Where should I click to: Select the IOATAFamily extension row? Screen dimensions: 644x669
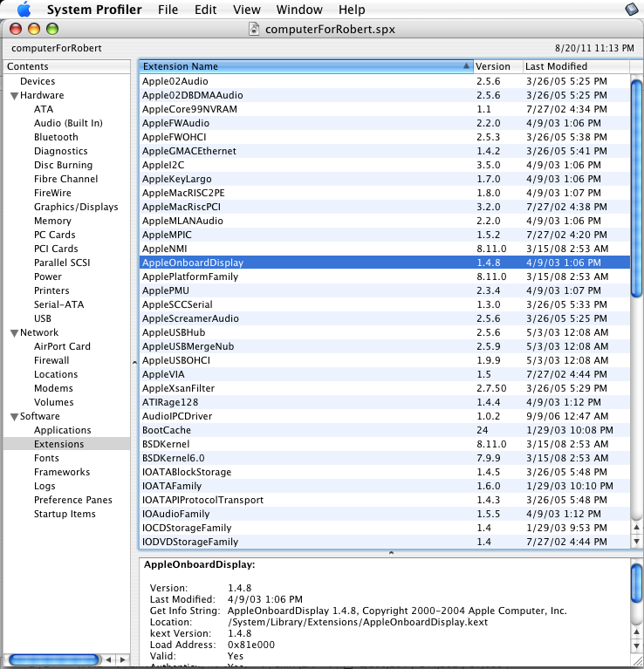click(385, 486)
